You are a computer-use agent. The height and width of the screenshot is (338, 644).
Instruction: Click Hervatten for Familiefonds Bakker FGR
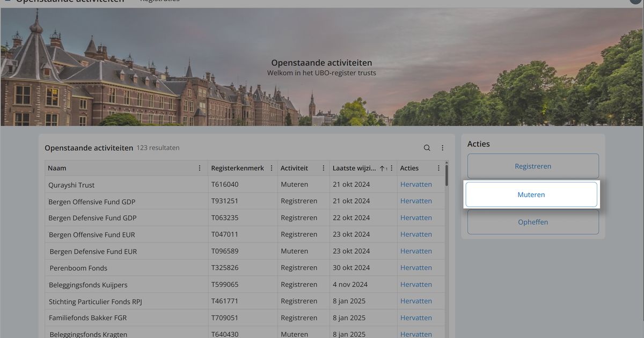click(416, 318)
